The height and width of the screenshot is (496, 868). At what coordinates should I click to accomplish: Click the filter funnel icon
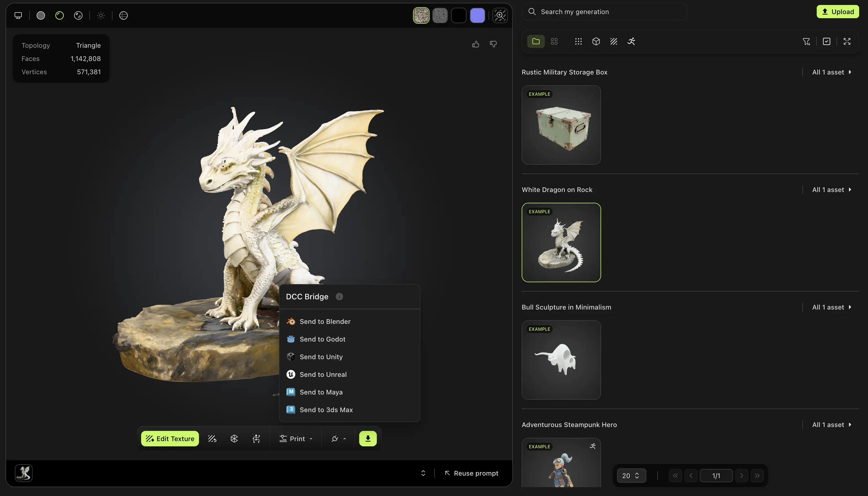point(806,41)
